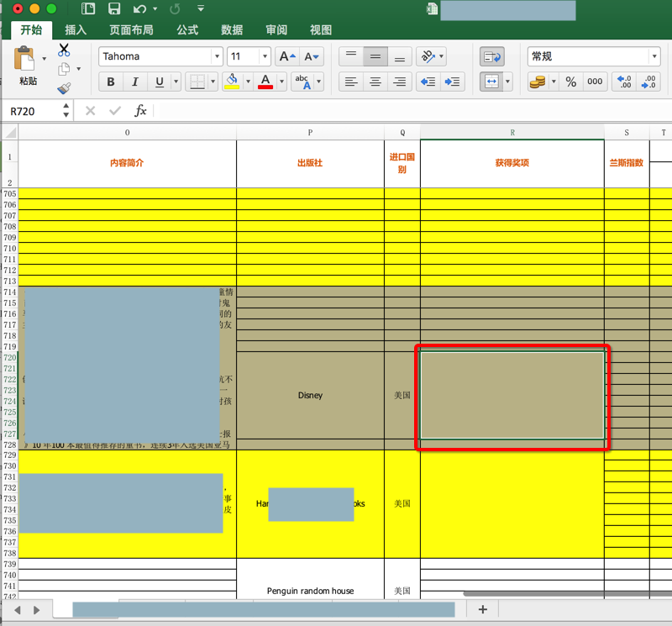Expand the font size 11 dropdown
Screen dimensions: 672x626
pyautogui.click(x=265, y=57)
